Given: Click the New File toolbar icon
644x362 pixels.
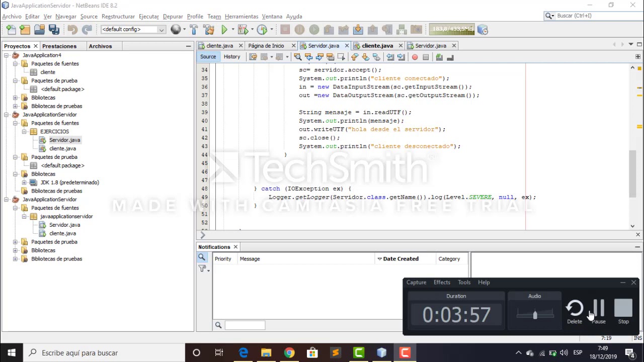Looking at the screenshot, I should pos(11,30).
